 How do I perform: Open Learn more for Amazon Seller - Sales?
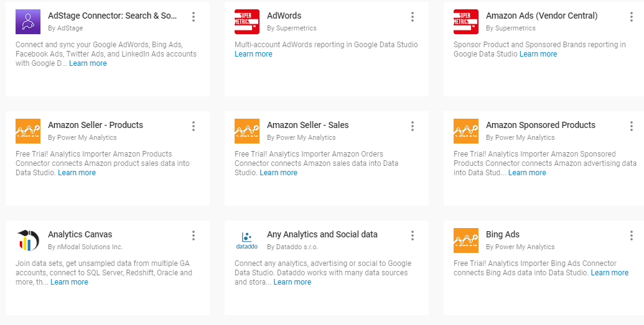(x=278, y=173)
